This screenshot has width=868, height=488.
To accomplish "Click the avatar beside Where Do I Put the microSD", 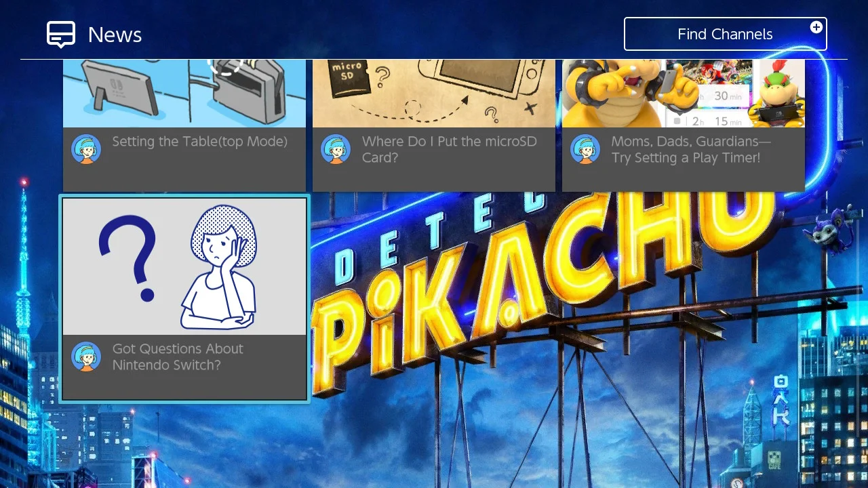I will tap(336, 149).
